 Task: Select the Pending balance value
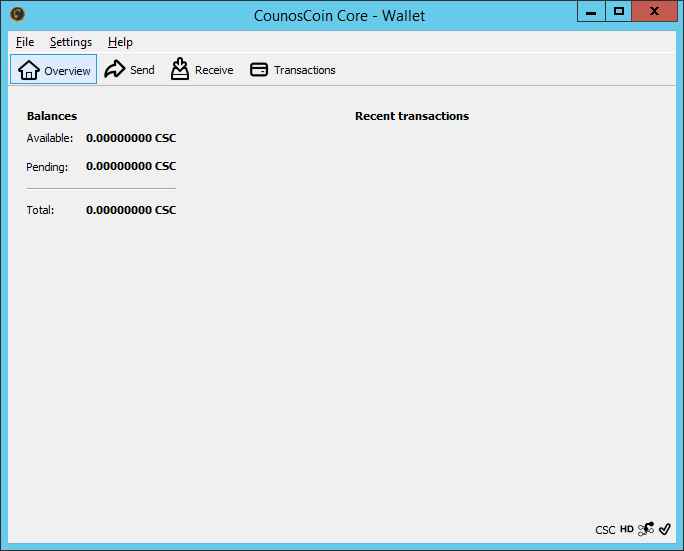[x=131, y=166]
